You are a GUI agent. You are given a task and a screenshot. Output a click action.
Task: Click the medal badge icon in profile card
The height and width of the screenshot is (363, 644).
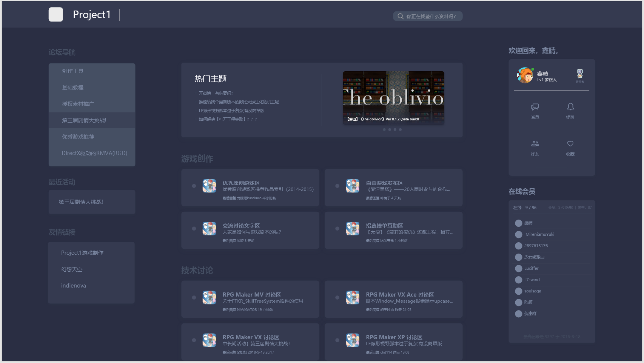[580, 73]
